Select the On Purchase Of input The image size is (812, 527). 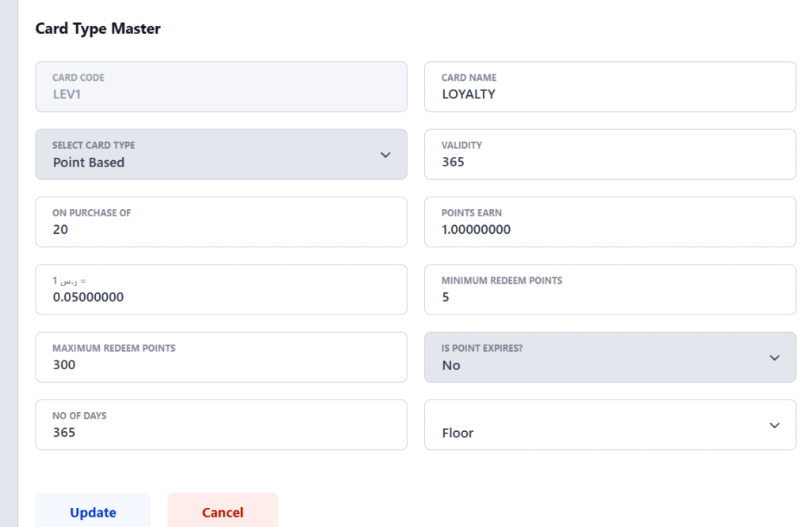pos(220,229)
